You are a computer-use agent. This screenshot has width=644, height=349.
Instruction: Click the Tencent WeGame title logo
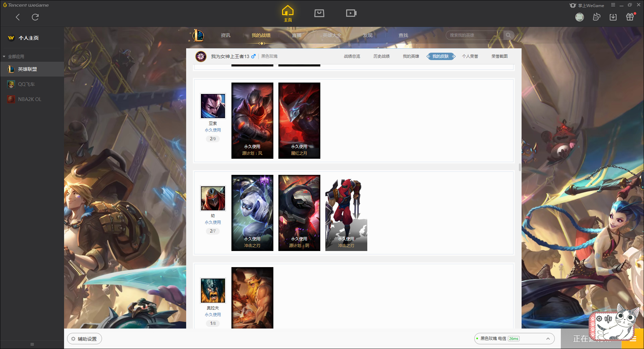tap(26, 5)
